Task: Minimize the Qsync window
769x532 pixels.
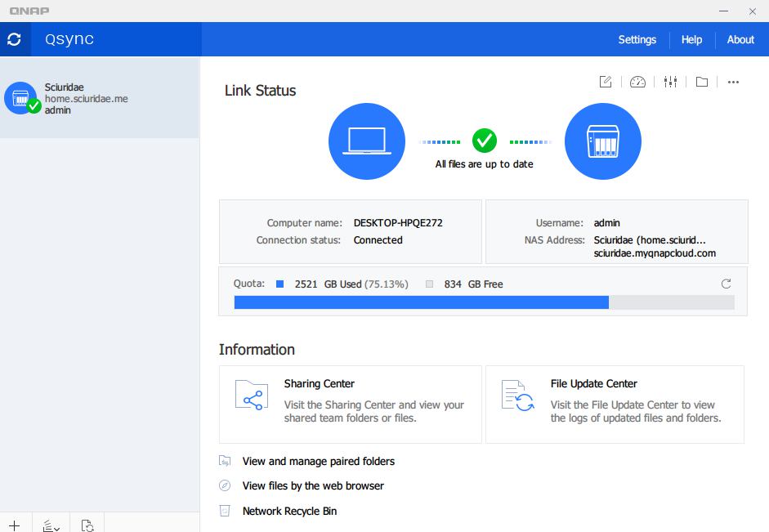Action: (723, 11)
